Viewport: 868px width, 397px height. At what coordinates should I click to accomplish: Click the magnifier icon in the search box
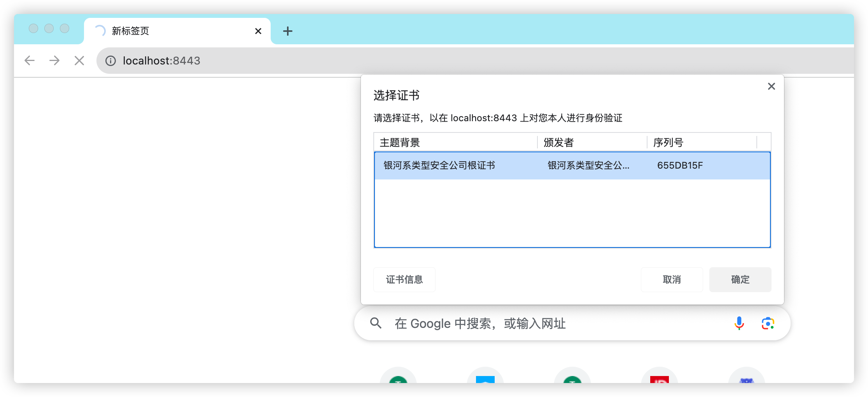click(x=376, y=323)
